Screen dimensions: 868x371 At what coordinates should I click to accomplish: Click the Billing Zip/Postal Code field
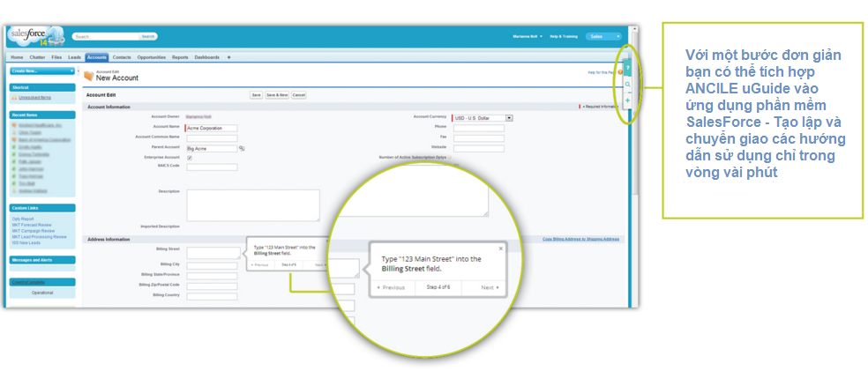(x=212, y=286)
